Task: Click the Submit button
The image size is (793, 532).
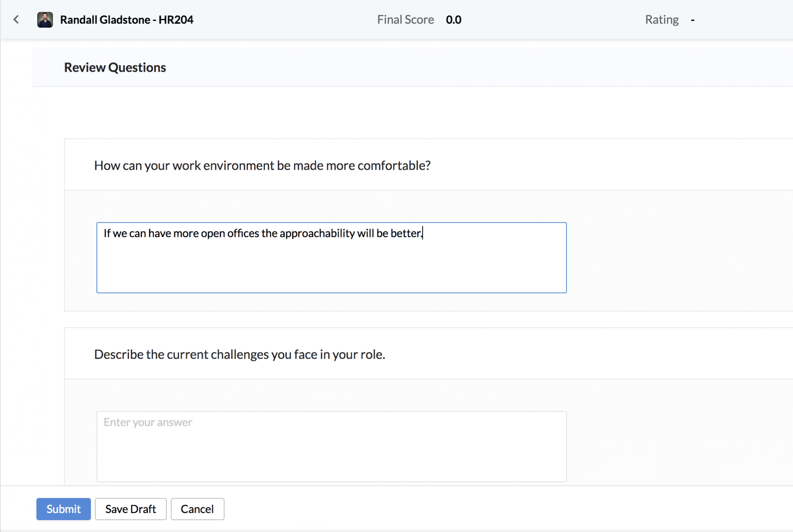Action: (63, 509)
